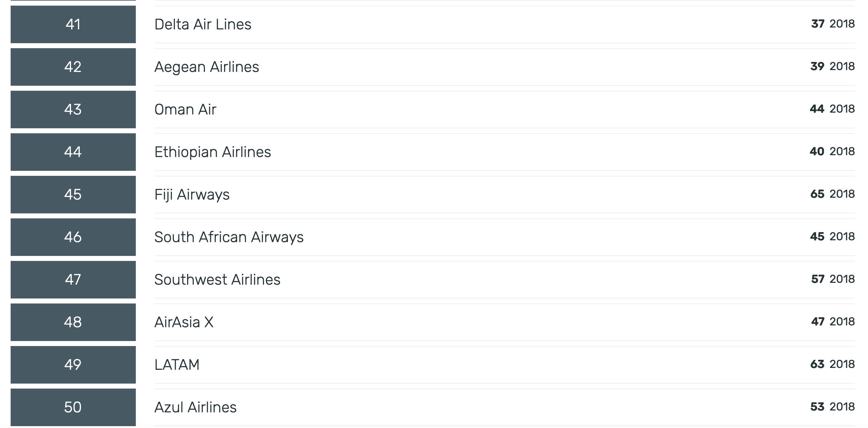Open the Aegean Airlines entry
868x428 pixels.
click(x=207, y=67)
